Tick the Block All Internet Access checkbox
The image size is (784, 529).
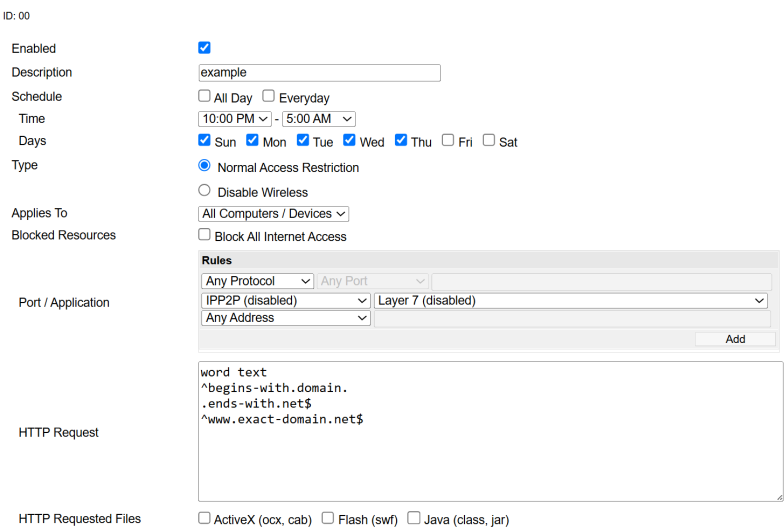pyautogui.click(x=205, y=235)
